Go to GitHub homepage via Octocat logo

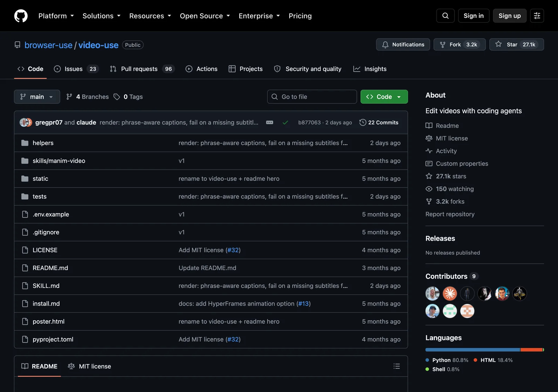tap(21, 16)
